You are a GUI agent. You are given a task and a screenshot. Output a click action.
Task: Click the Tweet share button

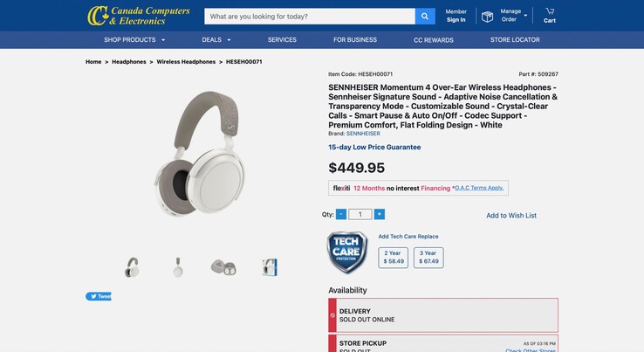click(x=99, y=296)
